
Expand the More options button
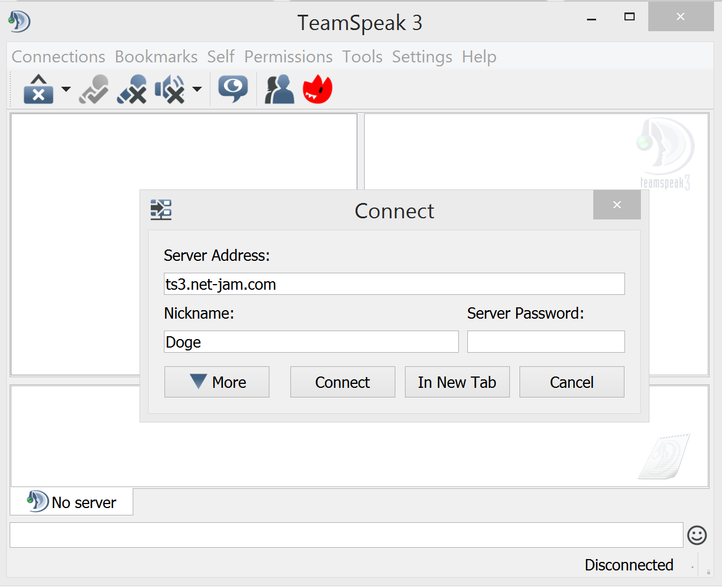217,382
